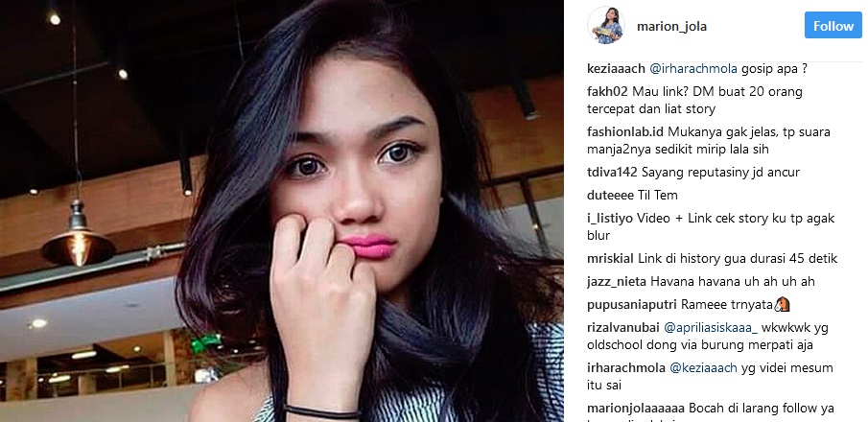The width and height of the screenshot is (868, 422).
Task: Click the blue Follow button
Action: [833, 26]
